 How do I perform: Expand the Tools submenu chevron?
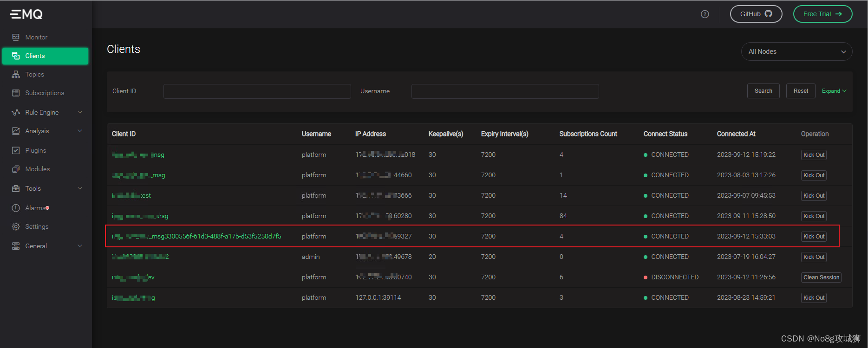coord(80,188)
